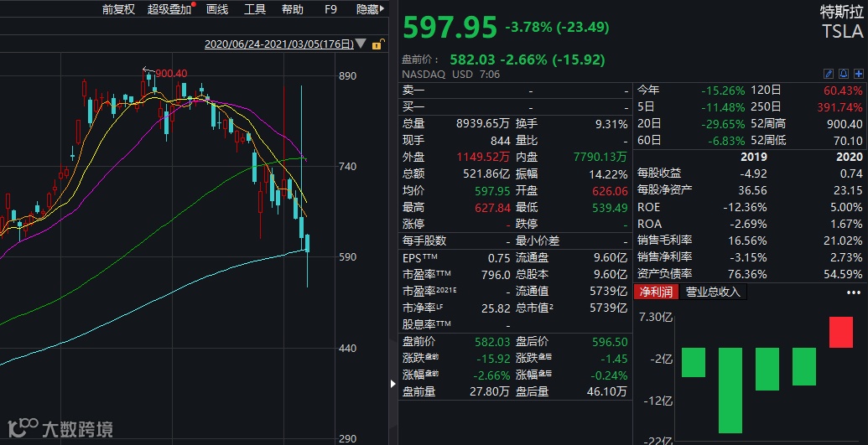Viewport: 868px width, 445px height.
Task: Click opening price 626.06
Action: click(x=610, y=191)
